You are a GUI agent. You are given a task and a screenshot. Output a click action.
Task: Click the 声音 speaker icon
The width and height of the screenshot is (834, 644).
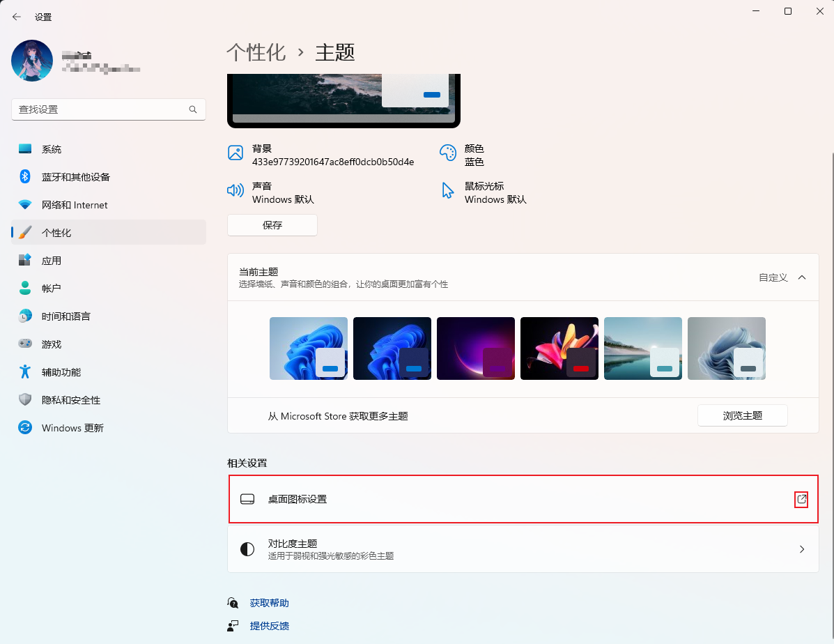pos(235,190)
